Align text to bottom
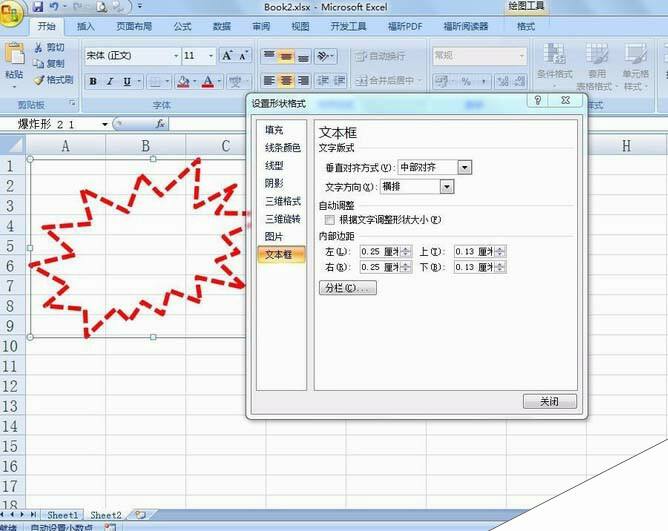This screenshot has width=668, height=531. pos(303,55)
